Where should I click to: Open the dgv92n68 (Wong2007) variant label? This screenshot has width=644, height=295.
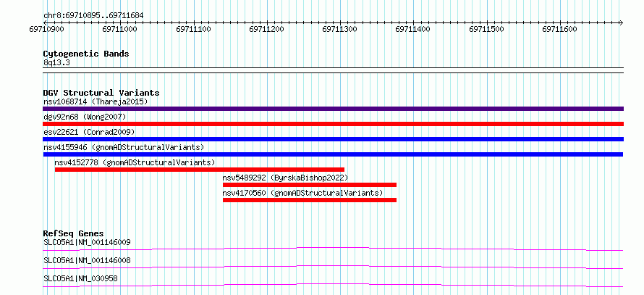tap(85, 117)
